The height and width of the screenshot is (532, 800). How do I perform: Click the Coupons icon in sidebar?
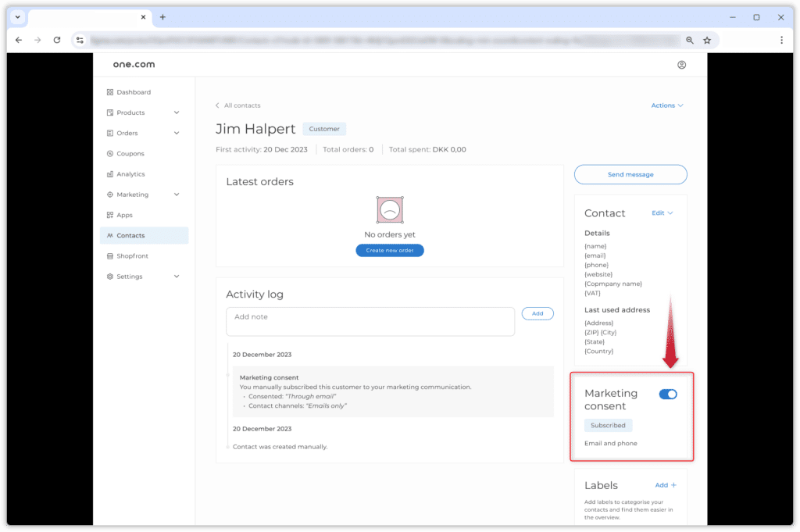click(109, 154)
